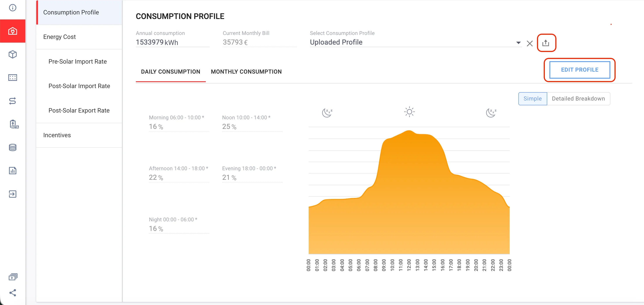Expand the Select Consumption Profile dropdown arrow
The image size is (644, 305).
[519, 43]
